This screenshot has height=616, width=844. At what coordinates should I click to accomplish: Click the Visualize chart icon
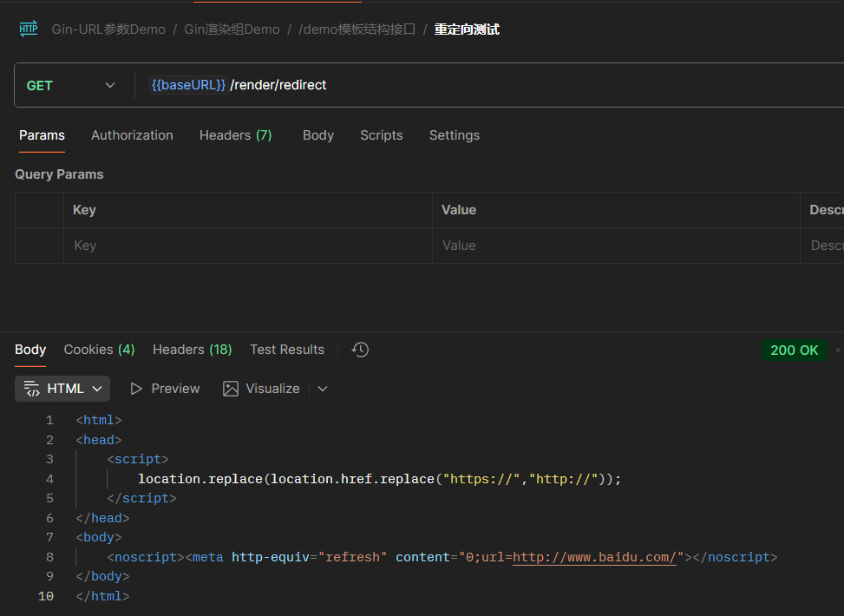[231, 389]
